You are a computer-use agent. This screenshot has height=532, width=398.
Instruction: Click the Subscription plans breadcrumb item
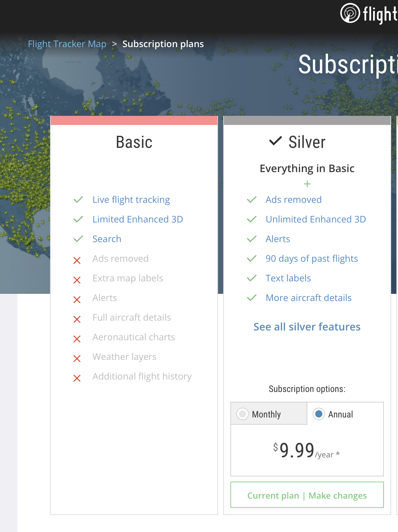163,44
